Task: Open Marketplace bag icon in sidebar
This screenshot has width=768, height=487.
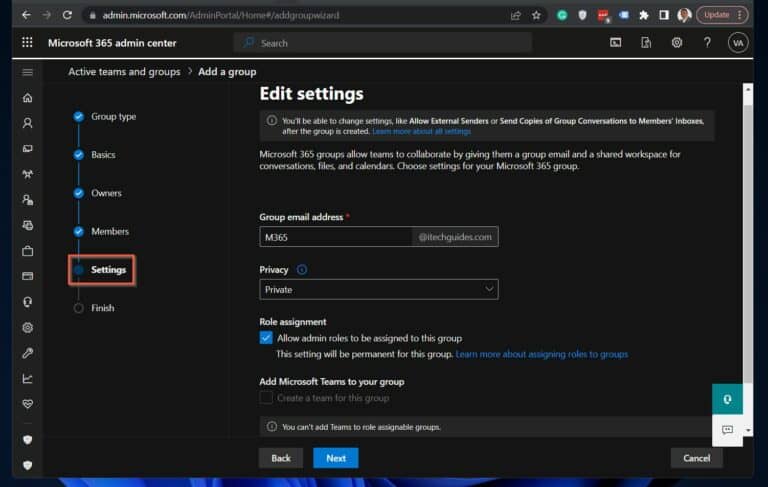Action: 27,251
